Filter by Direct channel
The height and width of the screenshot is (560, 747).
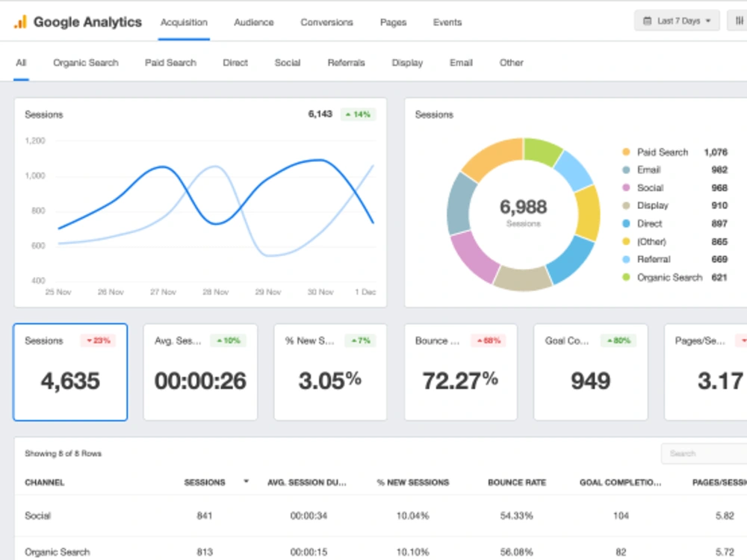[x=235, y=63]
